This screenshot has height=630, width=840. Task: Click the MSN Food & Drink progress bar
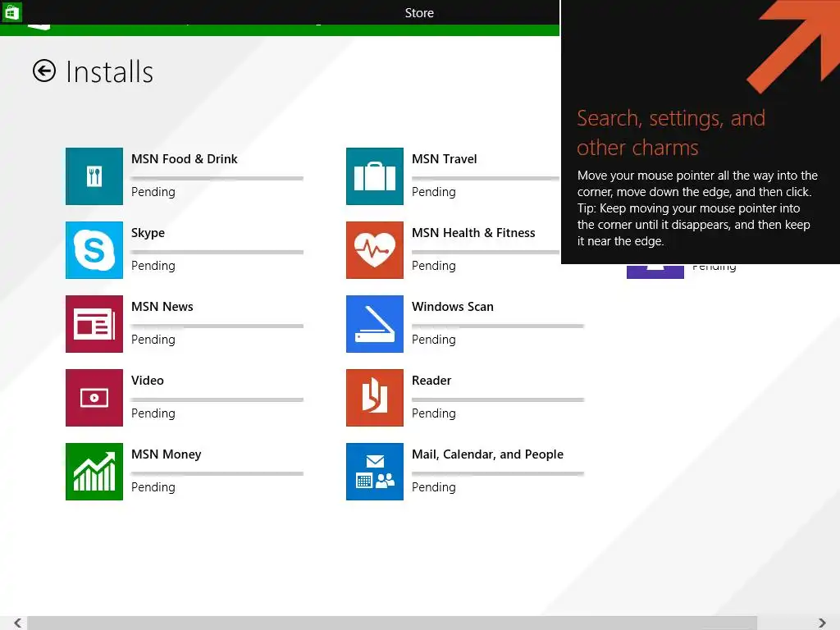[x=217, y=178]
